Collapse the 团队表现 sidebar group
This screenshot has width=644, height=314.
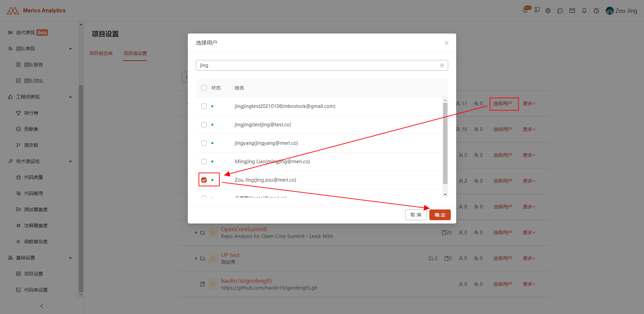coord(70,49)
